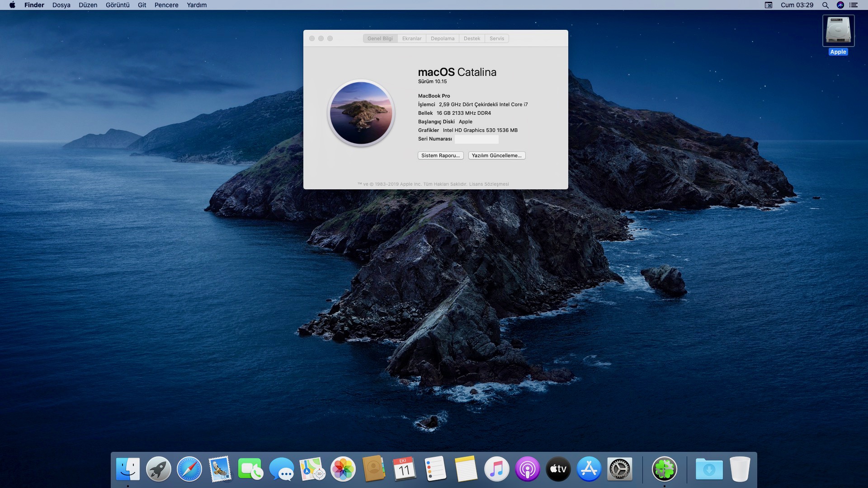Open Spotlight search in the menu bar
The width and height of the screenshot is (868, 488).
coord(825,5)
